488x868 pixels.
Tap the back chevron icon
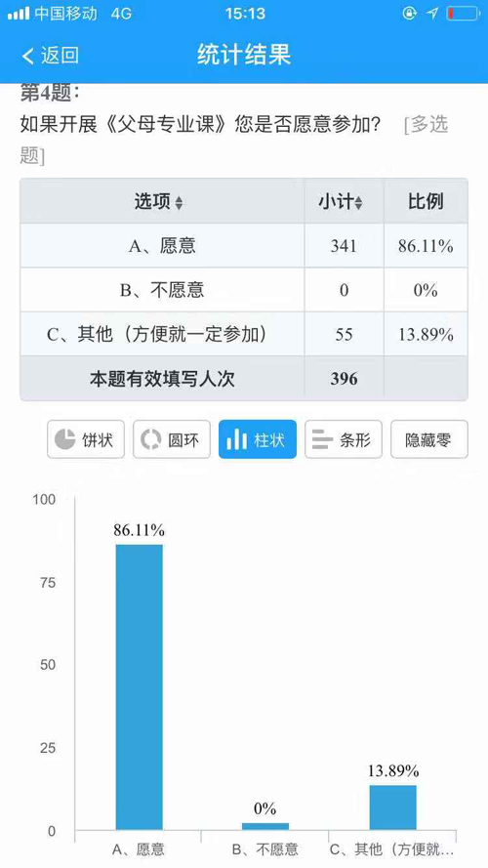coord(27,56)
